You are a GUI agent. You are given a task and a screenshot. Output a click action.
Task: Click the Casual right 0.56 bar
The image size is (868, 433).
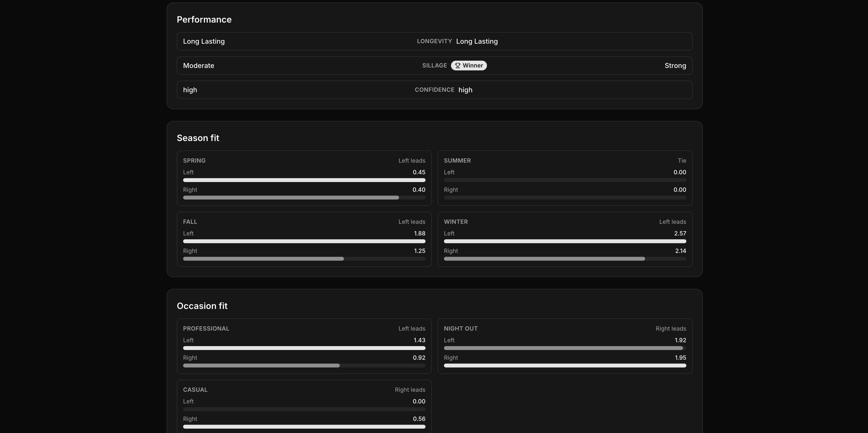click(304, 427)
